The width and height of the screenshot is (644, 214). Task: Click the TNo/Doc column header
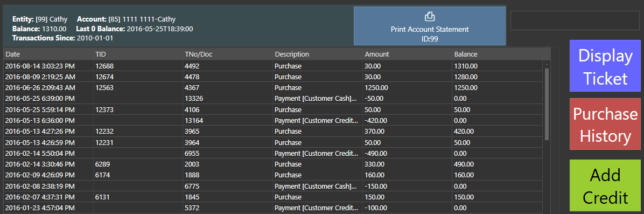[228, 54]
